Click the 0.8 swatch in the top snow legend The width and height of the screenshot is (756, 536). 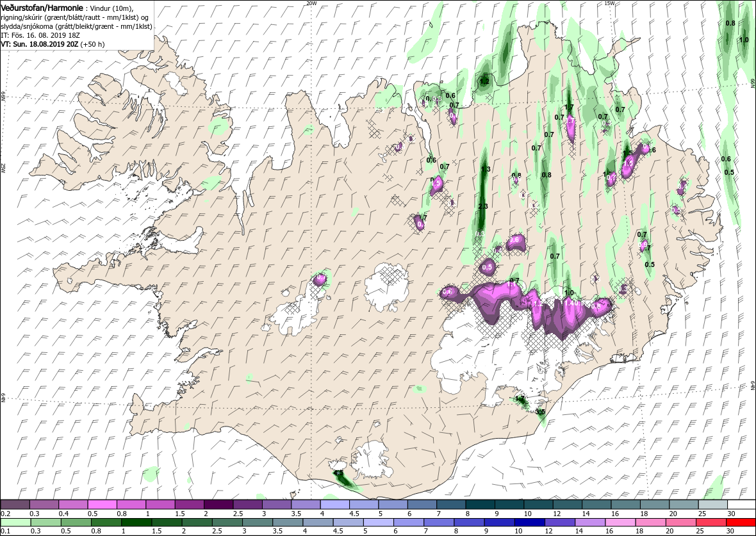131,504
